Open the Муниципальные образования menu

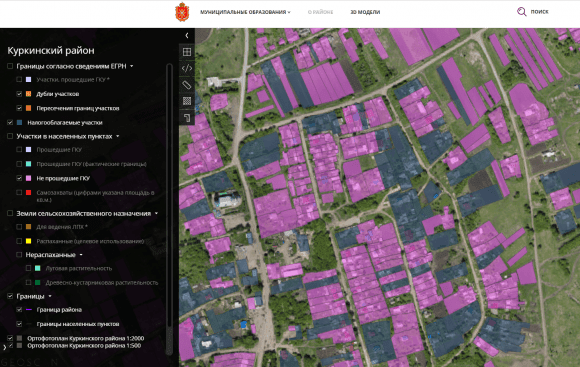[x=245, y=12]
